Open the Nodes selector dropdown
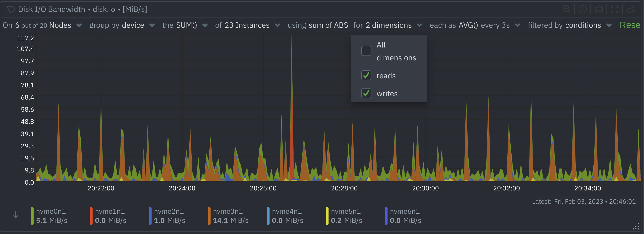The width and height of the screenshot is (644, 234). [42, 25]
